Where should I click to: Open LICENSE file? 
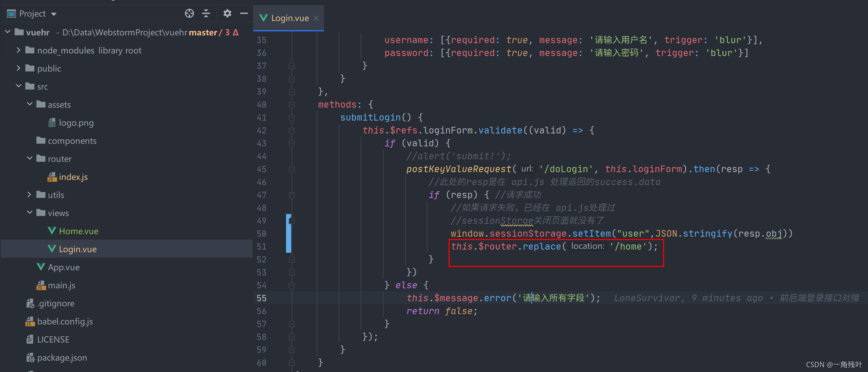(x=53, y=340)
